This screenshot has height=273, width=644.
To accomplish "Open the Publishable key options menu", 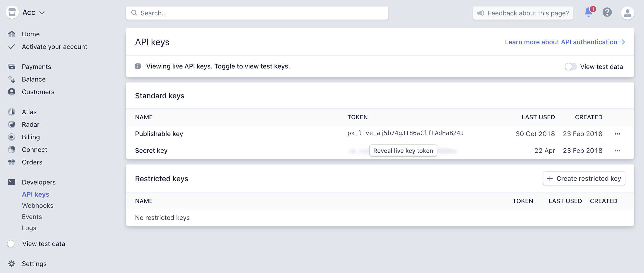I will pyautogui.click(x=617, y=134).
